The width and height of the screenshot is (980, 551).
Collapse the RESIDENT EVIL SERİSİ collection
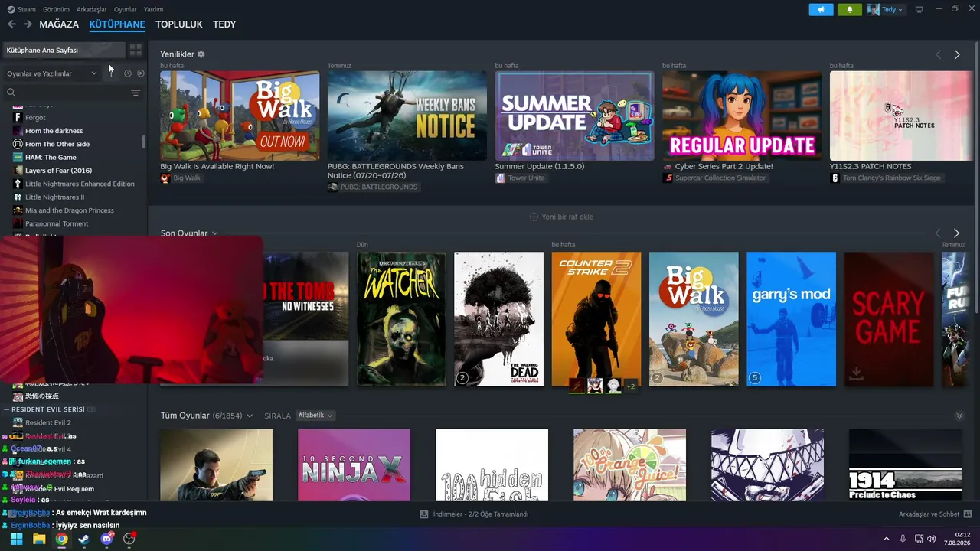7,409
